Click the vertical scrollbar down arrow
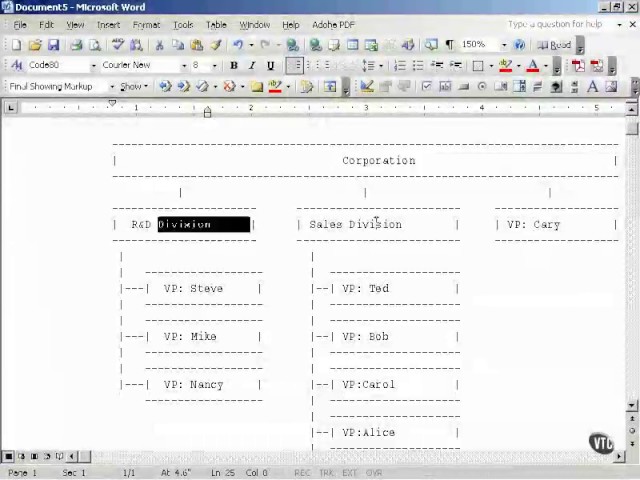This screenshot has width=640, height=480. point(632,405)
